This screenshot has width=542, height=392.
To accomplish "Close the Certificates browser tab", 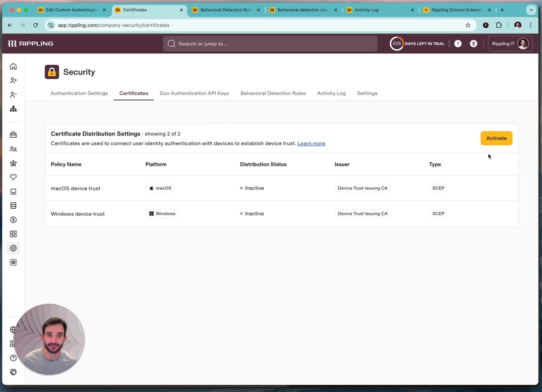I will pyautogui.click(x=181, y=10).
